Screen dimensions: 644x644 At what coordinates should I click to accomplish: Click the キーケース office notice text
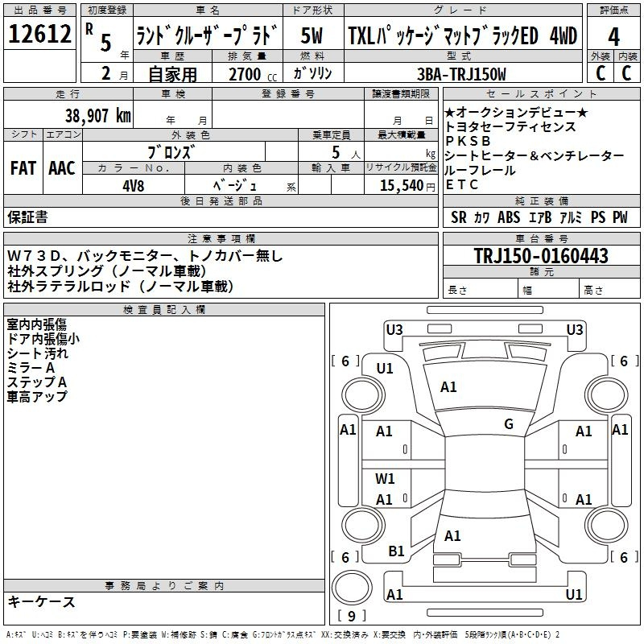pos(41,601)
